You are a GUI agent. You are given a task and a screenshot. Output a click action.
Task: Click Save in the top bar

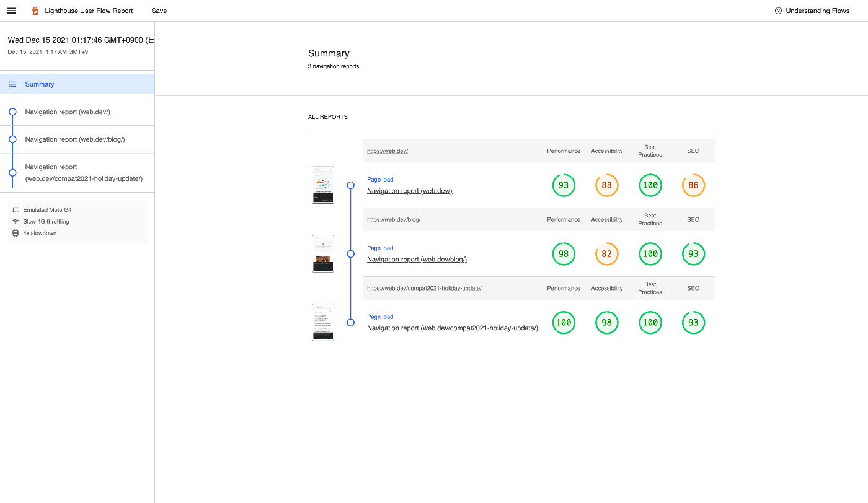click(159, 11)
